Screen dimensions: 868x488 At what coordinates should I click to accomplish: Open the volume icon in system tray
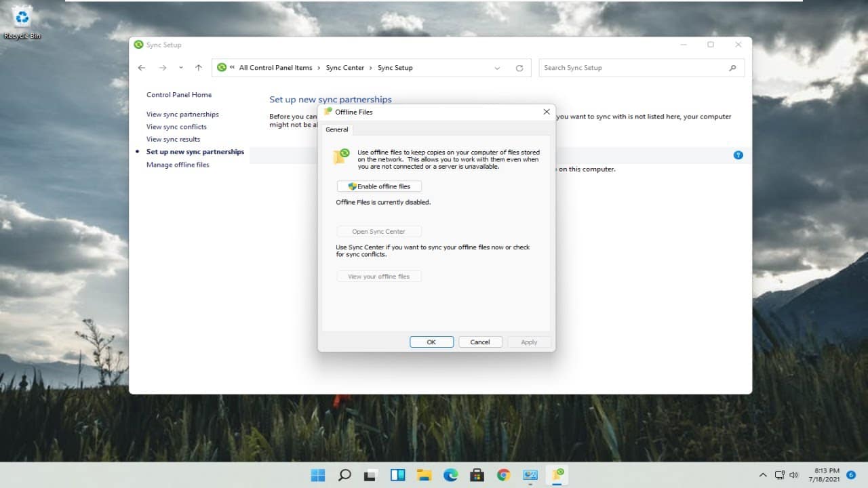pyautogui.click(x=794, y=475)
